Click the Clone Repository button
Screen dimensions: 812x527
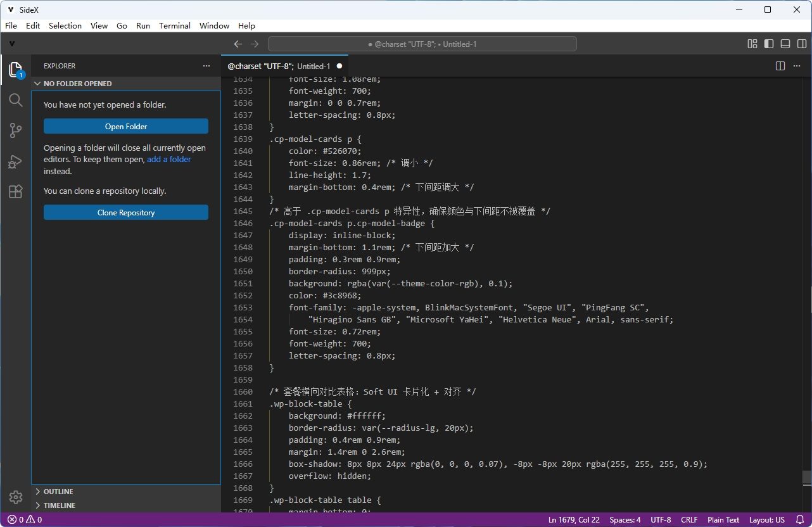click(x=126, y=212)
